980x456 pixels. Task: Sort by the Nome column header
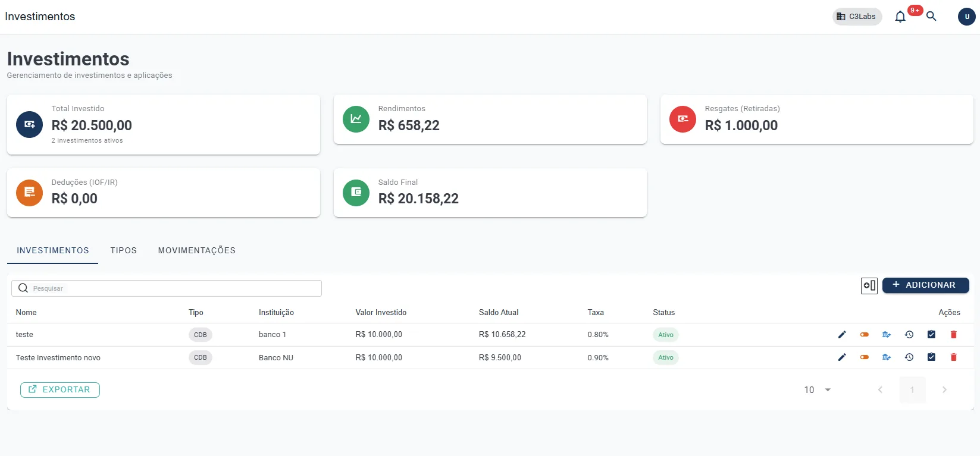pyautogui.click(x=26, y=313)
